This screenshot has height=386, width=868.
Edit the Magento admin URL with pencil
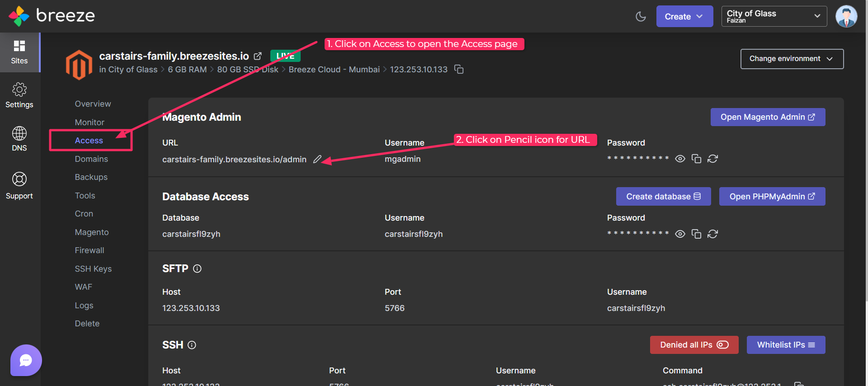(317, 159)
